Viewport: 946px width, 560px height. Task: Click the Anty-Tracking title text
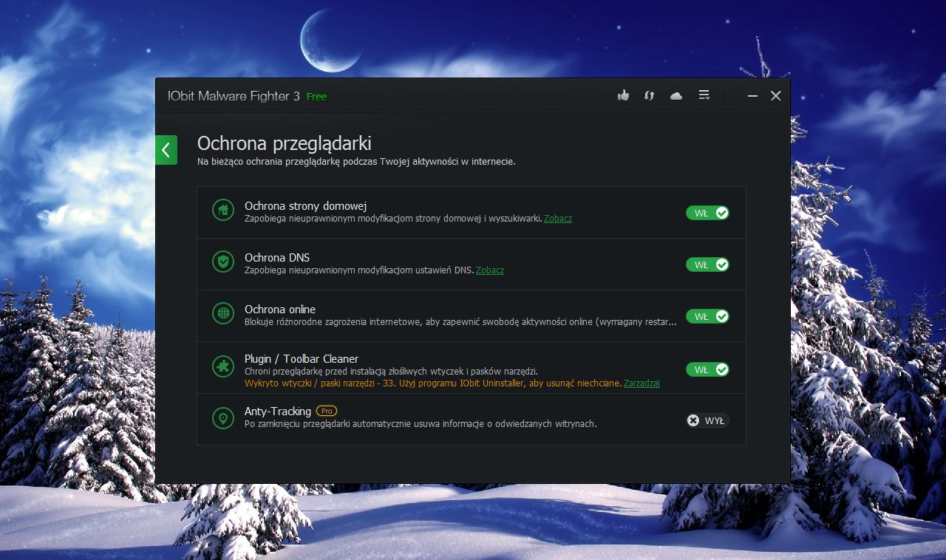(278, 412)
